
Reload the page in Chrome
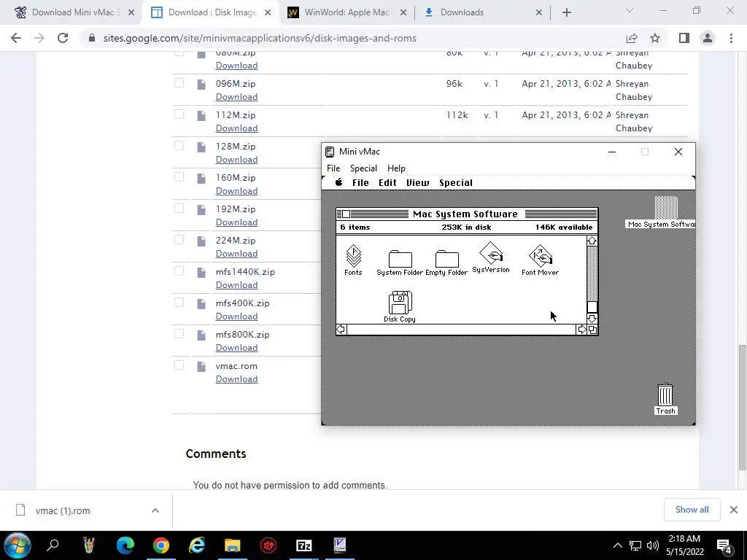click(x=63, y=38)
